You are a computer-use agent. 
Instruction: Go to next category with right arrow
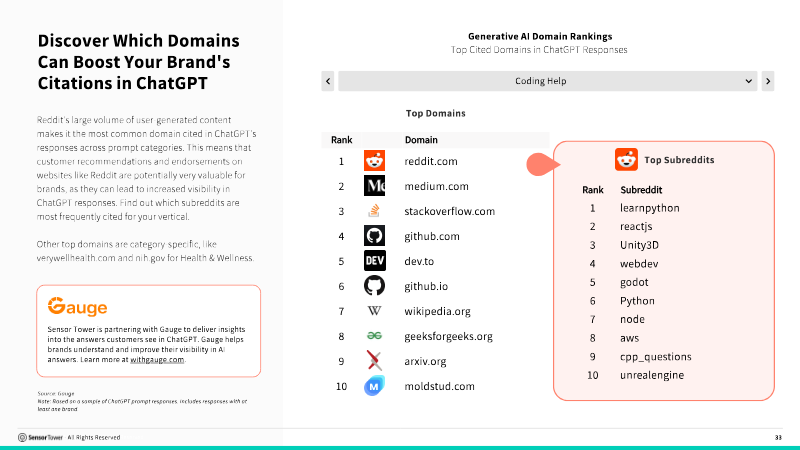point(768,81)
